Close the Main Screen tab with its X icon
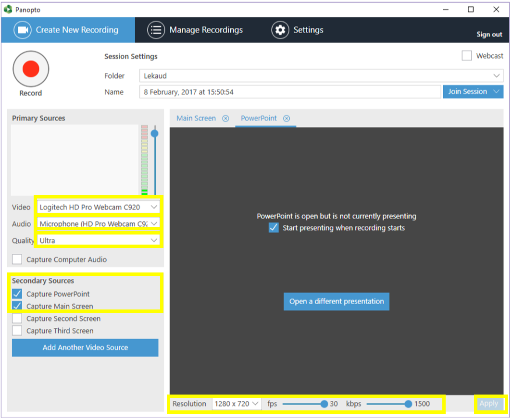The height and width of the screenshot is (420, 512). (x=225, y=118)
